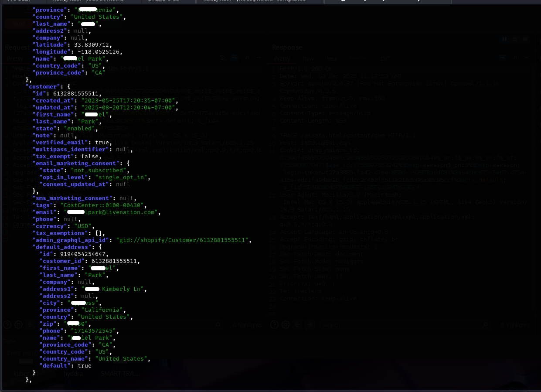Click the updated_at timestamp 2025-08-20T12:20:04-07:00
This screenshot has height=392, width=541.
(128, 107)
